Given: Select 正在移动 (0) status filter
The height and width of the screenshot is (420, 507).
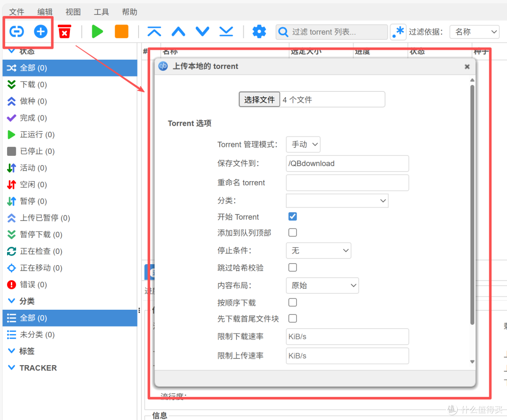Looking at the screenshot, I should tap(70, 267).
